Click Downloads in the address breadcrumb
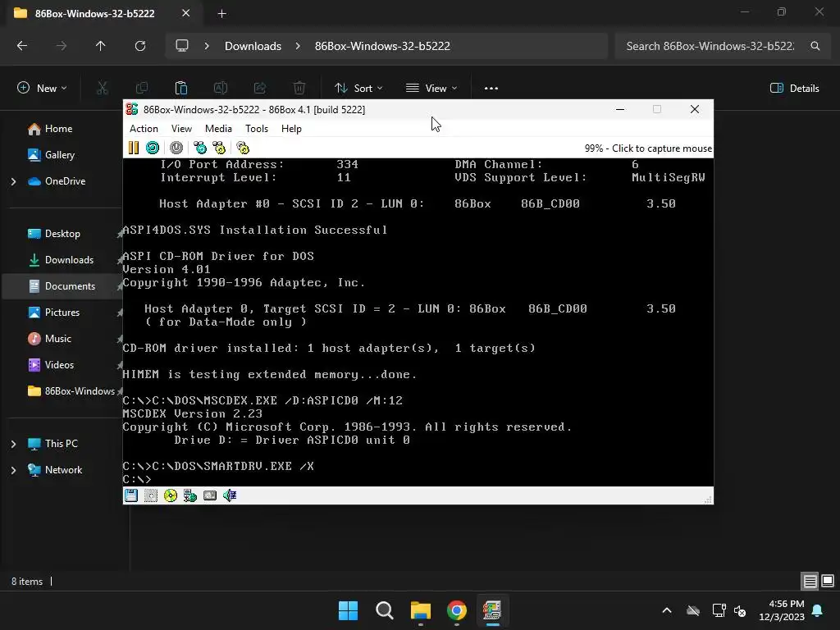This screenshot has height=630, width=840. point(253,46)
